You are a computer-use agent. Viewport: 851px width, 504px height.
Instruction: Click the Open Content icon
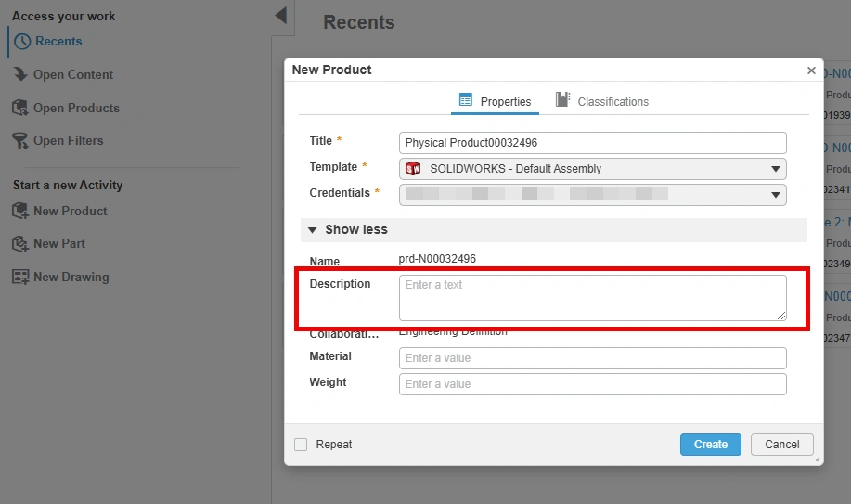(x=20, y=75)
